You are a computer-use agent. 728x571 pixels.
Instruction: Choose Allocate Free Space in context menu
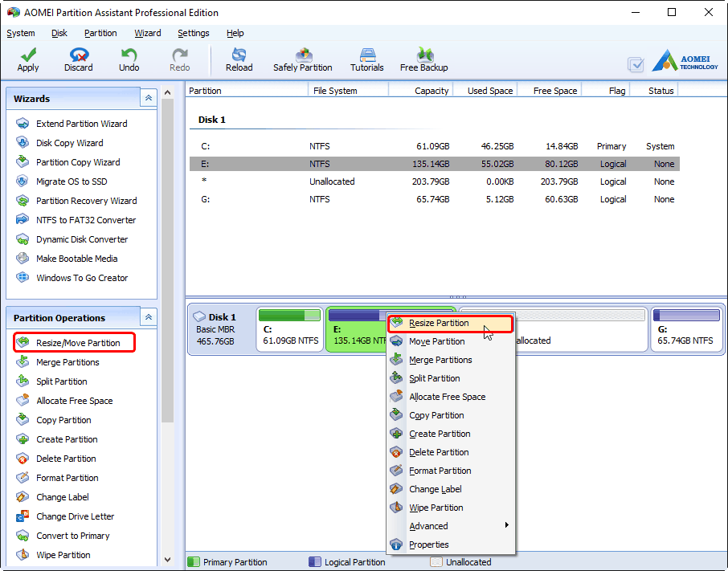tap(451, 397)
